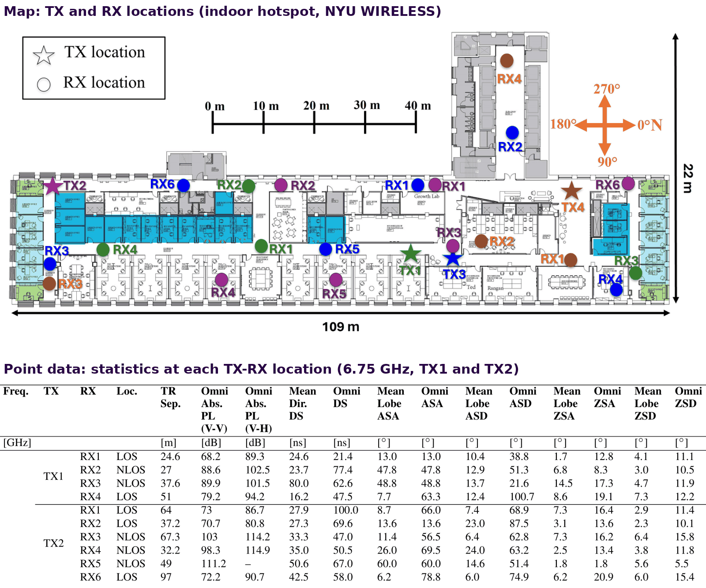Select the "0°N" compass label

pos(650,125)
